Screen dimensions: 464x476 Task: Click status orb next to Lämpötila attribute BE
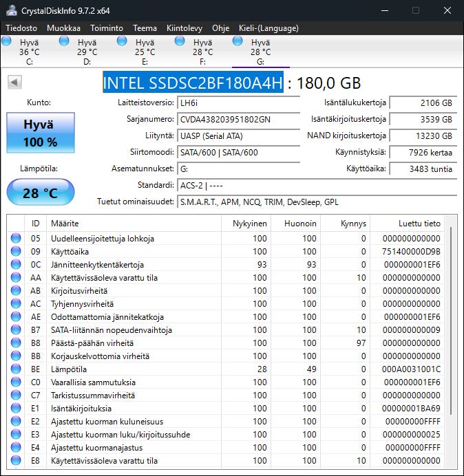16,369
